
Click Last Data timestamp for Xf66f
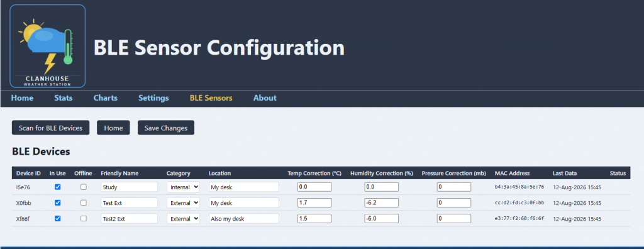(x=577, y=219)
